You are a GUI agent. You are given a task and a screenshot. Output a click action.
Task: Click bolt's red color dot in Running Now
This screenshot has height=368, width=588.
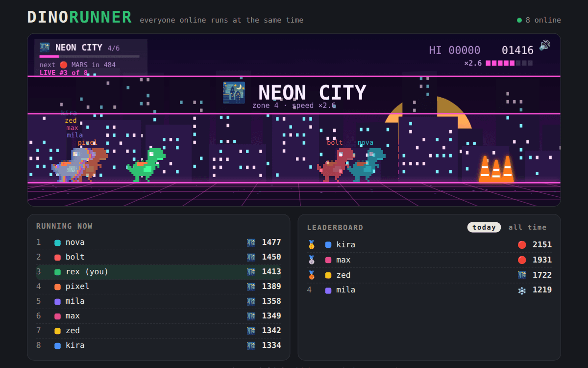coord(57,257)
